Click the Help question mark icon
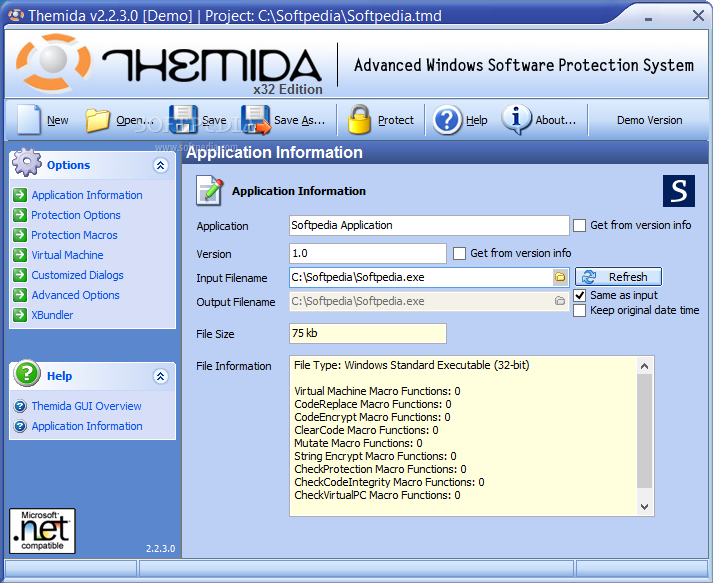The width and height of the screenshot is (713, 583). [x=447, y=120]
